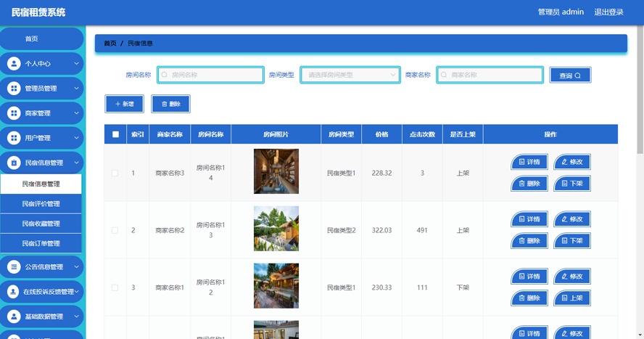This screenshot has width=644, height=339.
Task: Check the row 3 checkbox for 商家名称1
Action: (x=115, y=287)
